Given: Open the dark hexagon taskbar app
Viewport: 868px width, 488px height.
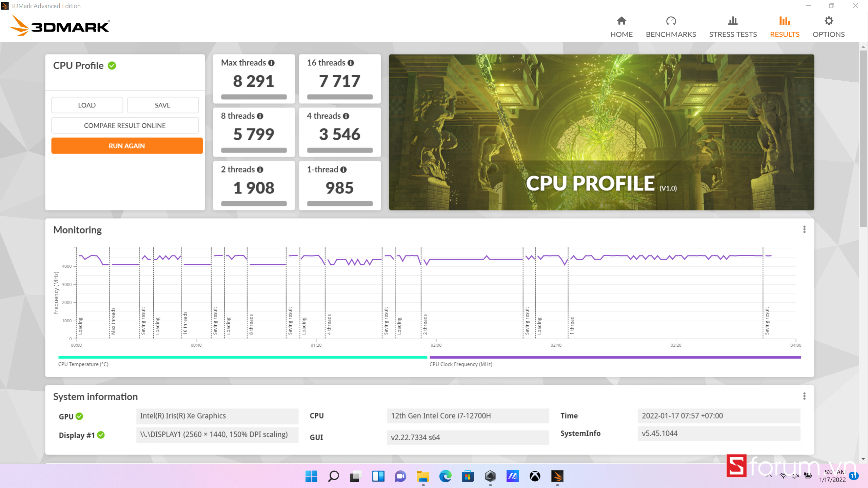Looking at the screenshot, I should (x=490, y=476).
